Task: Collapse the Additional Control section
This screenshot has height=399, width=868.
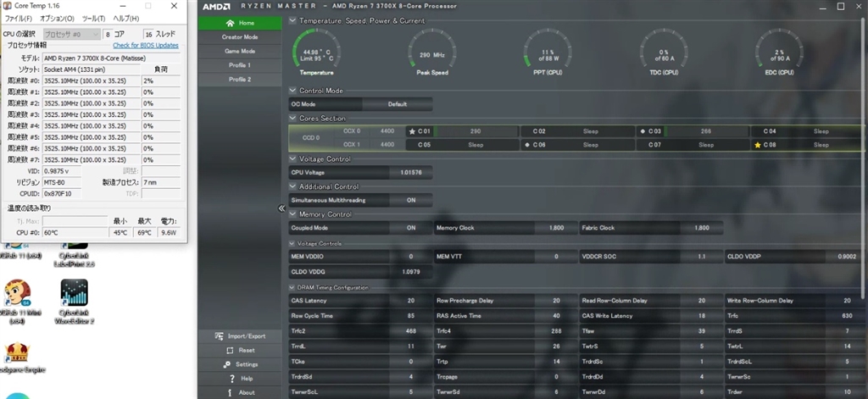Action: [292, 187]
